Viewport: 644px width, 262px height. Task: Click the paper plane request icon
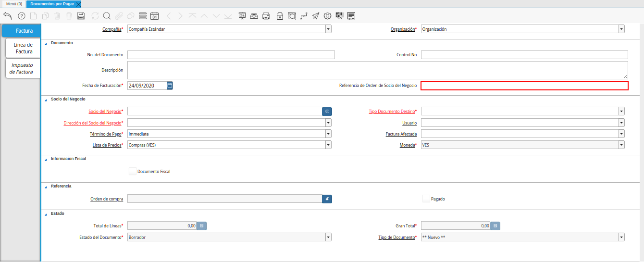(x=315, y=16)
